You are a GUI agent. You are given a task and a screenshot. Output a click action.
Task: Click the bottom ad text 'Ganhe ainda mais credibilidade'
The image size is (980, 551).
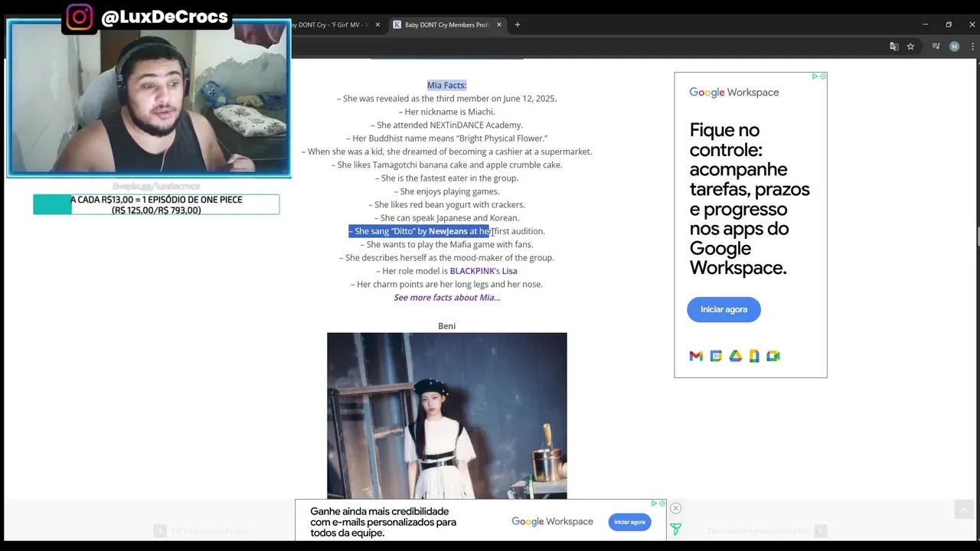click(383, 522)
